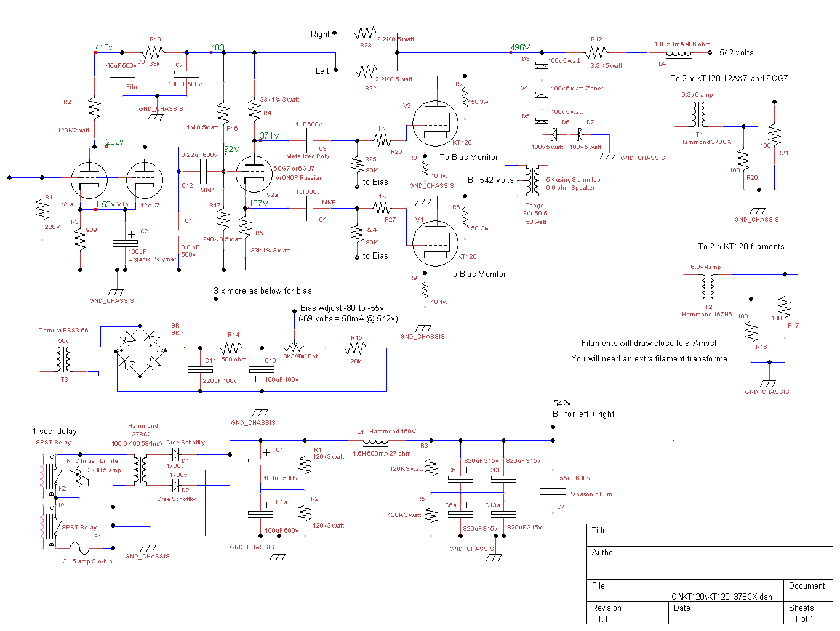Click the R13 33k resistor symbol
This screenshot has height=631, width=840.
[x=154, y=52]
